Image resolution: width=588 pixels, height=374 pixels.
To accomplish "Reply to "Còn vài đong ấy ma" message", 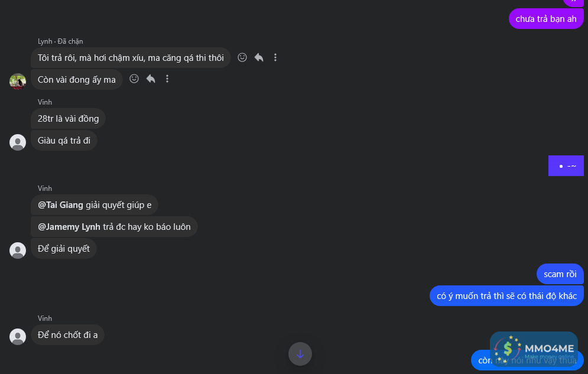I will (151, 79).
